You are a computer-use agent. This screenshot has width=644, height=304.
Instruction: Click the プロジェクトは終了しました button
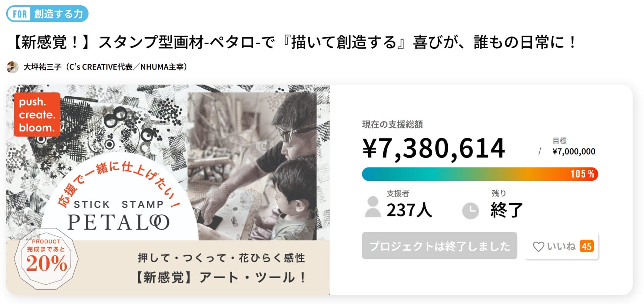coord(439,246)
